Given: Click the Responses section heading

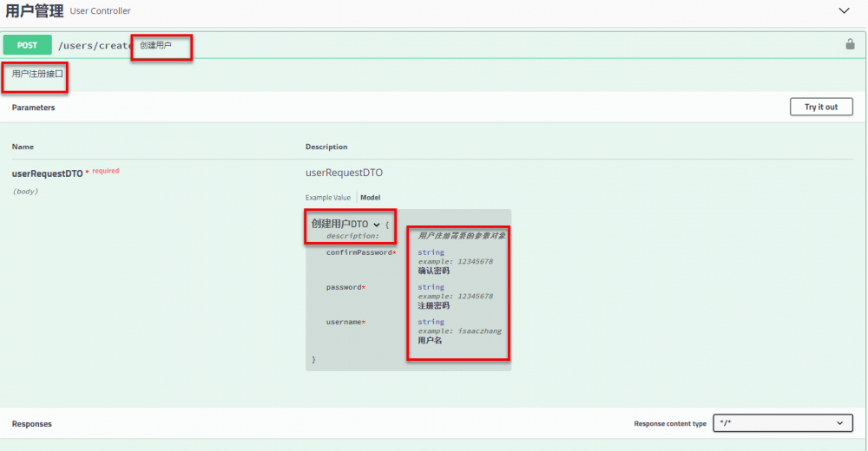Looking at the screenshot, I should [31, 424].
